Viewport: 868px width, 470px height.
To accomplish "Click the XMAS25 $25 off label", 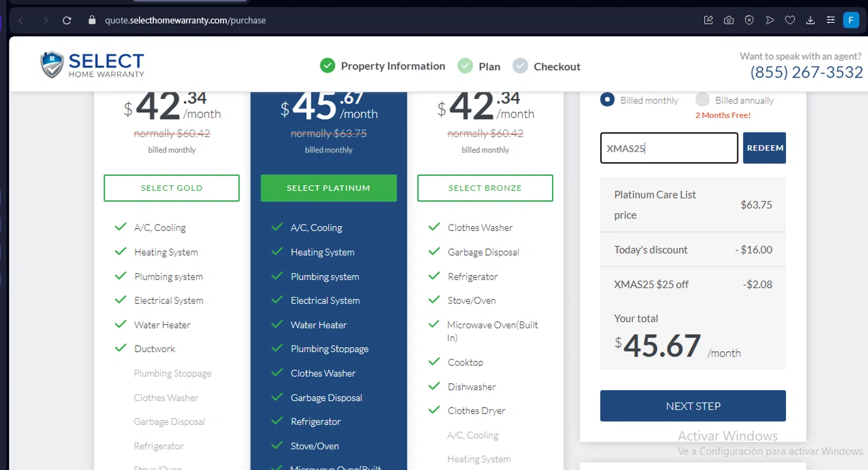I will point(652,285).
